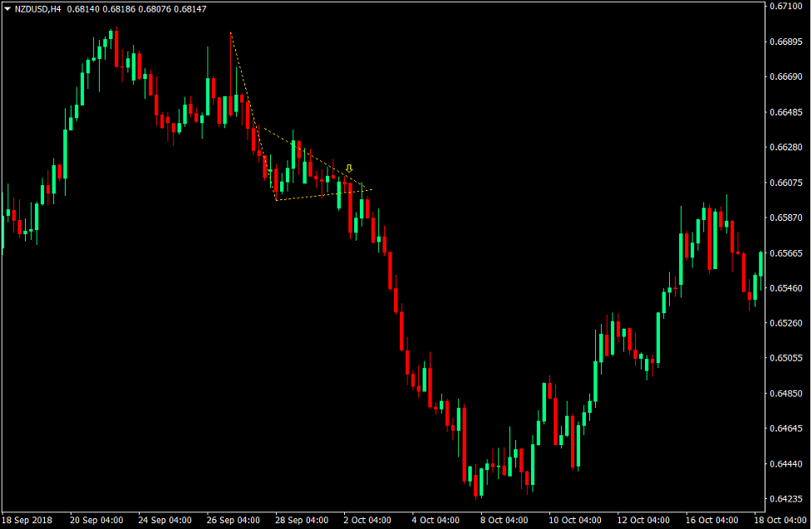Click the 18 Sep 2018 date label
812x529 pixels.
click(29, 520)
